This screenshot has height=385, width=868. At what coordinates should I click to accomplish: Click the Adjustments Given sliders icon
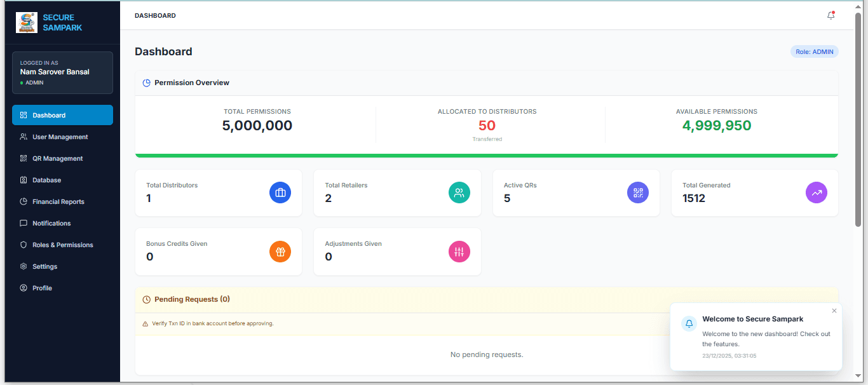(459, 251)
